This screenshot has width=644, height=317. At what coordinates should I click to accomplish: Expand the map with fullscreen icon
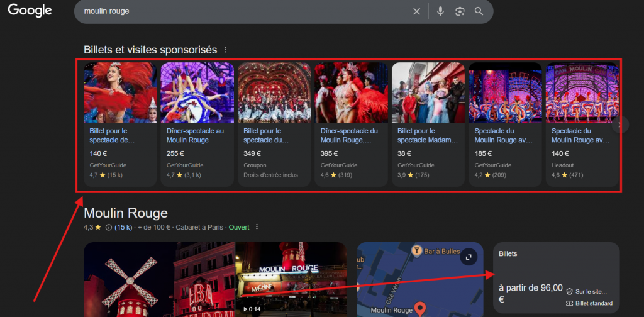467,257
